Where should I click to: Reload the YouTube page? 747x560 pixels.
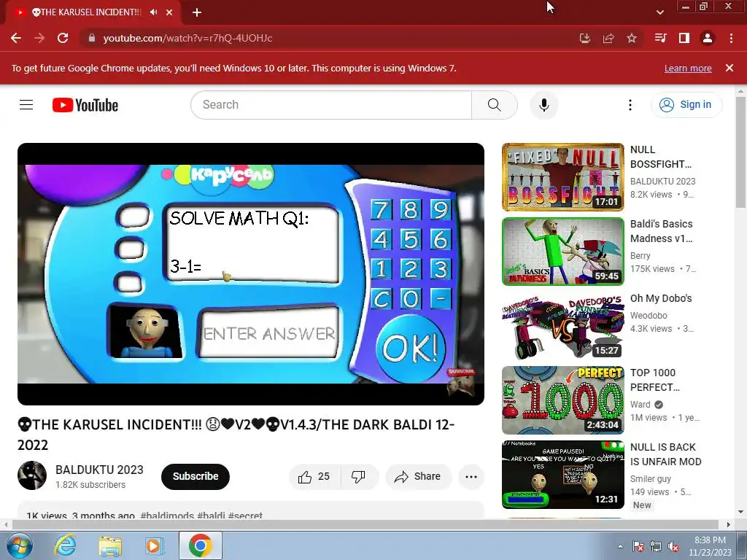[x=63, y=38]
